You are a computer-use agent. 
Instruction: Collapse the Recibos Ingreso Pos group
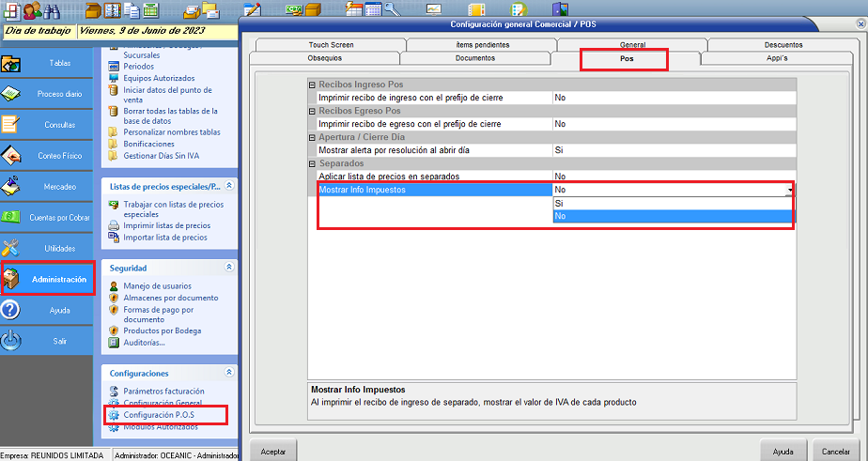[313, 85]
